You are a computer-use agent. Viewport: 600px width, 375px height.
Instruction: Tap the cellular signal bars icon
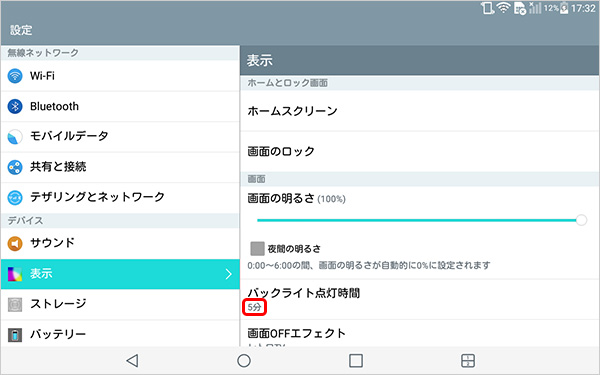(535, 8)
